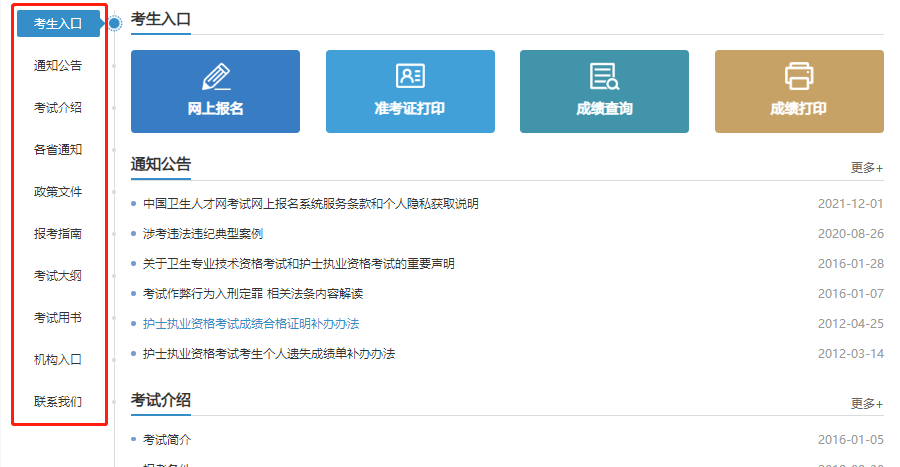Image resolution: width=900 pixels, height=467 pixels.
Task: Click the search document icon for 成绩查询
Action: tap(604, 77)
